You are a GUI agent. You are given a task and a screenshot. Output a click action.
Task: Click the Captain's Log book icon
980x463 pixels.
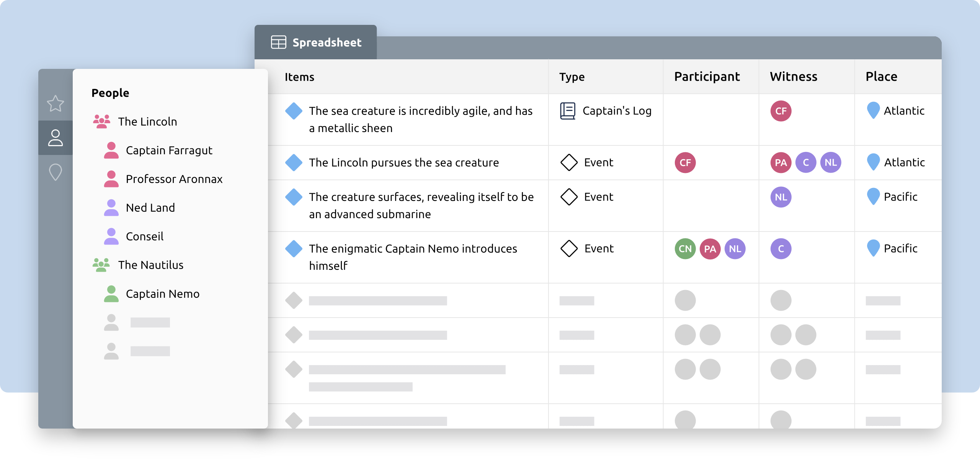(x=568, y=111)
